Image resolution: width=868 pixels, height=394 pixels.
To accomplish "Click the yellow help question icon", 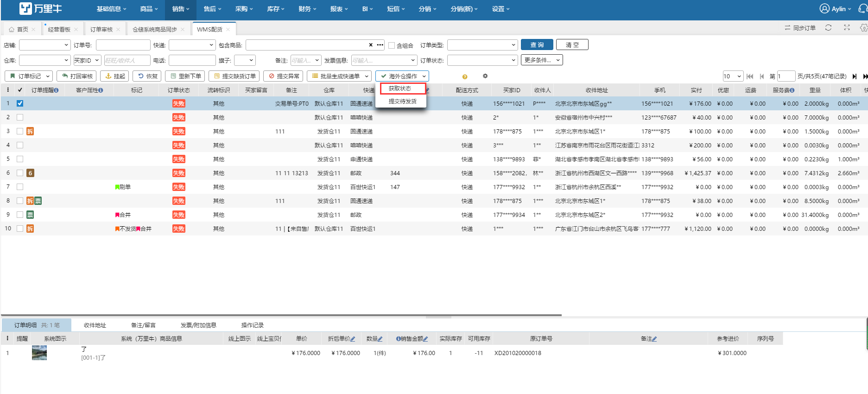I will [465, 76].
